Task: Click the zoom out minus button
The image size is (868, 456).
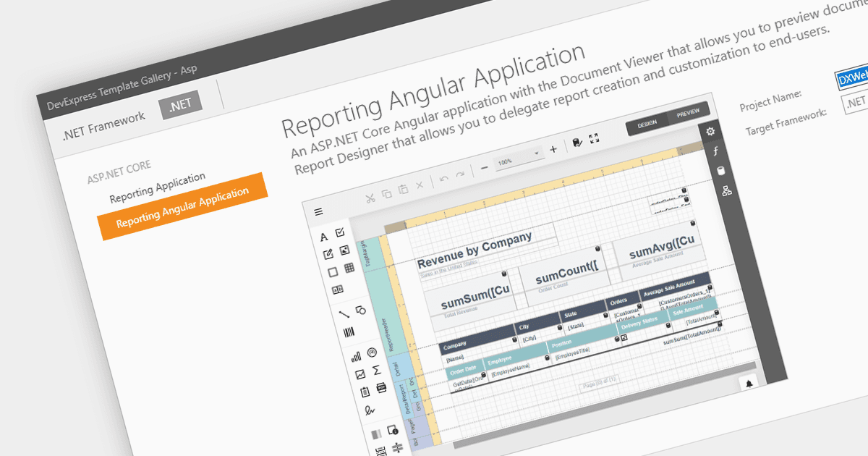Action: [x=484, y=166]
